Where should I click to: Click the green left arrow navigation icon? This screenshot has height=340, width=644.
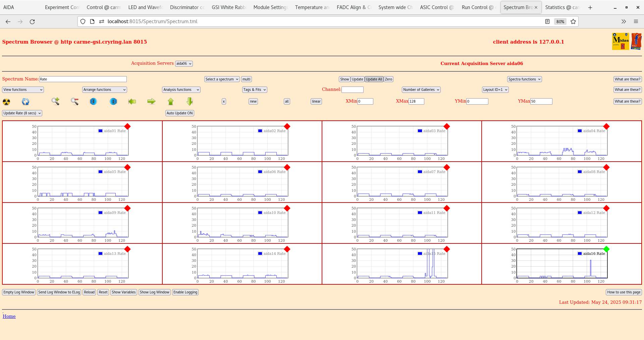132,102
